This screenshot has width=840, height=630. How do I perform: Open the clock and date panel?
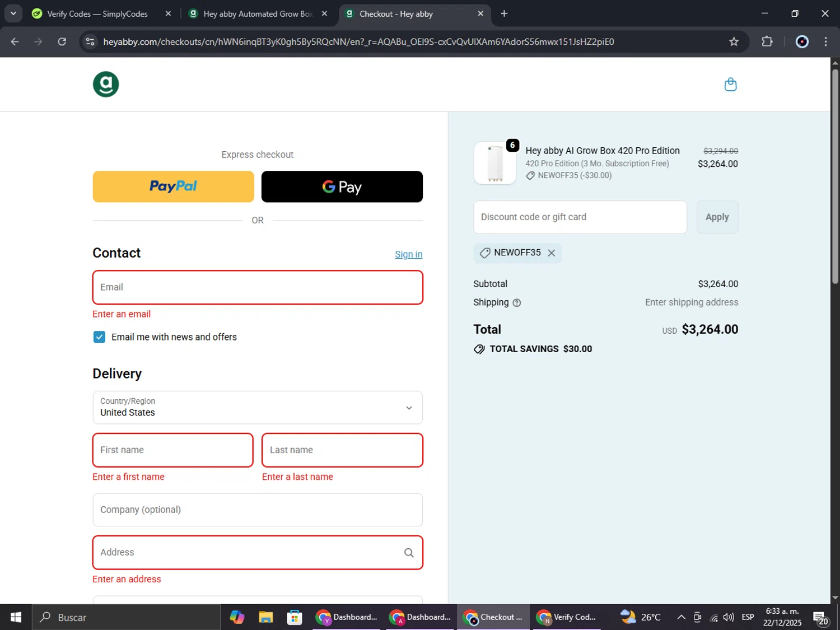(782, 617)
